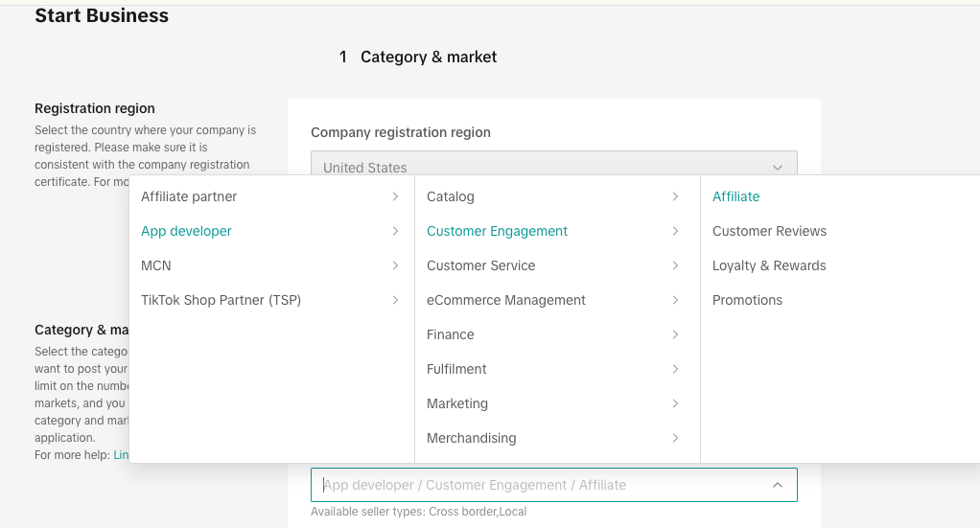Click the chevron next to Marketing
Image resolution: width=980 pixels, height=528 pixels.
[675, 403]
